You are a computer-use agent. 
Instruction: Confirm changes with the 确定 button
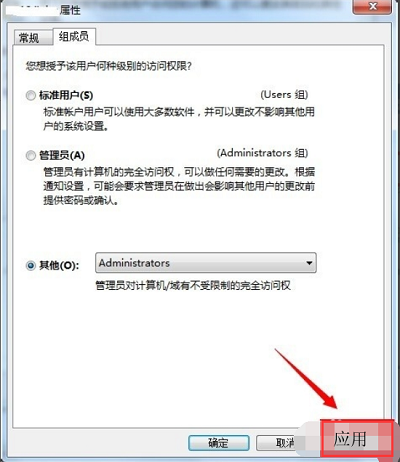click(219, 443)
